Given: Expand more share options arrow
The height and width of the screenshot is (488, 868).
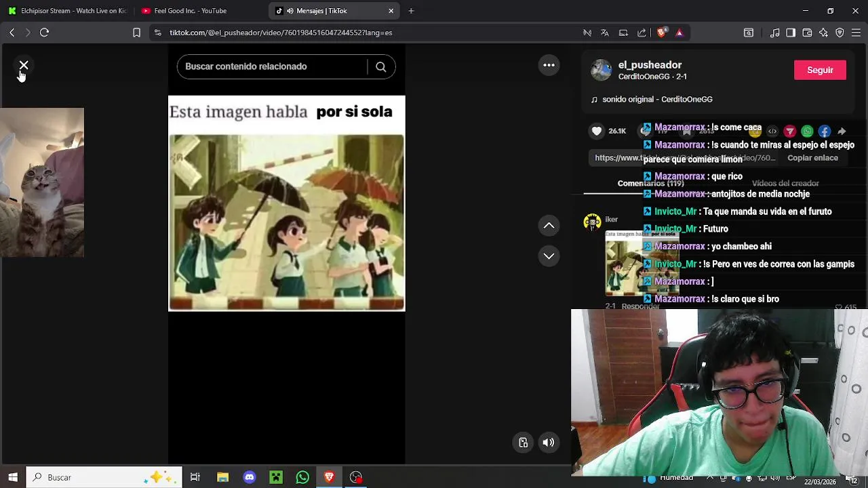Looking at the screenshot, I should tap(842, 131).
